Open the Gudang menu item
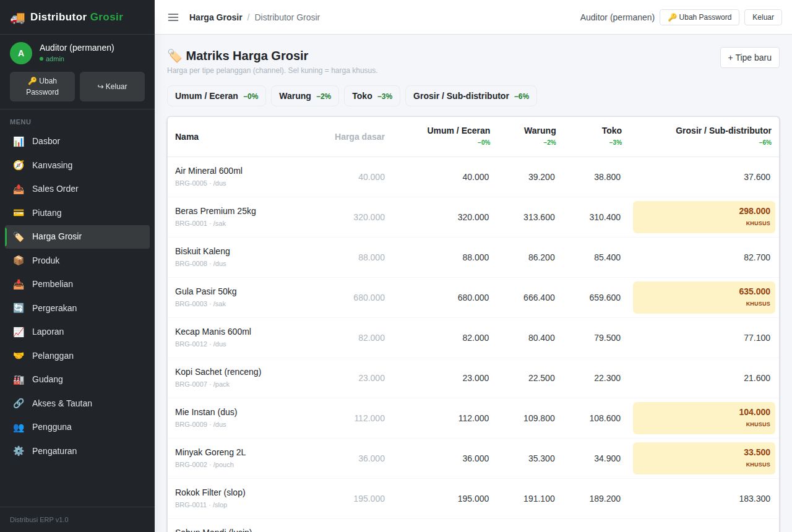792x532 pixels. pos(77,379)
